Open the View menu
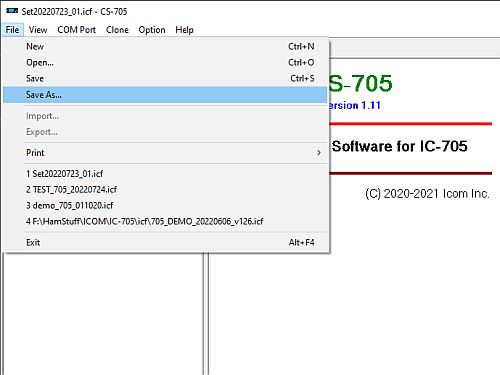 pyautogui.click(x=38, y=30)
